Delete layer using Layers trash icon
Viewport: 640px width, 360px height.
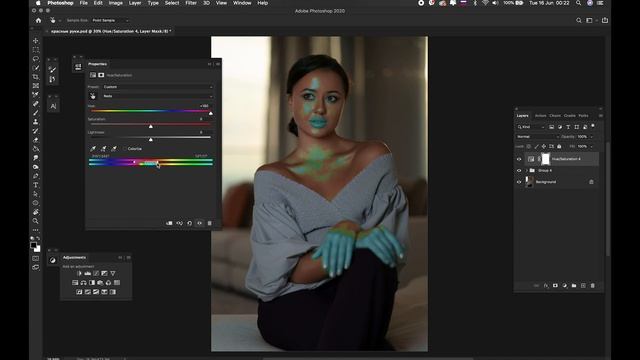tap(593, 286)
